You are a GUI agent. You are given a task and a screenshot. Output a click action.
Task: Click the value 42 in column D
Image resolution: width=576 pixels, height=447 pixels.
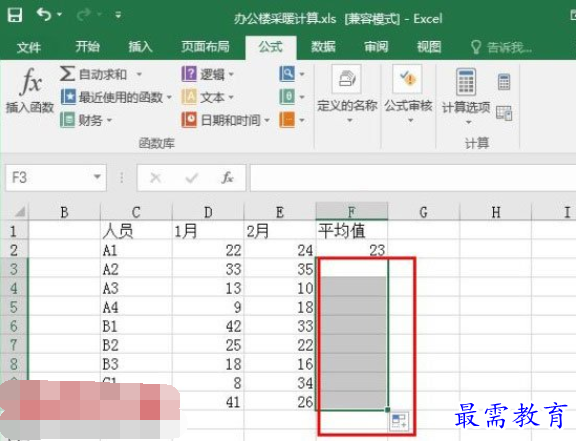[x=208, y=326]
